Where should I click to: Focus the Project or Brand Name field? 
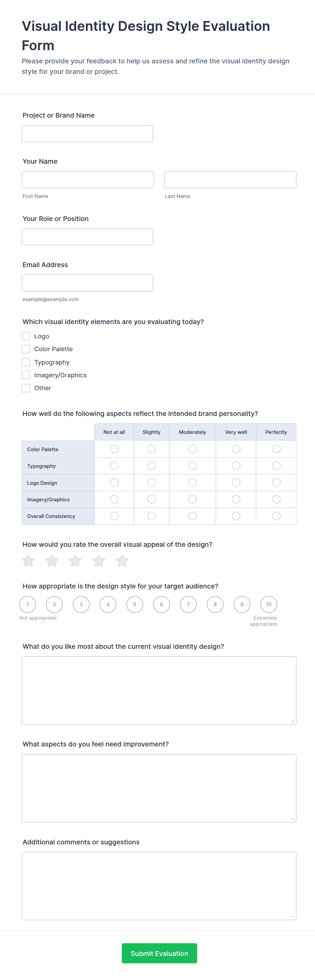(x=87, y=134)
